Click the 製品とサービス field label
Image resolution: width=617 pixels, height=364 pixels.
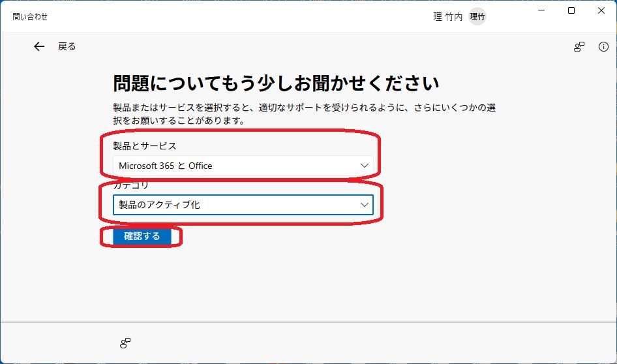point(145,145)
